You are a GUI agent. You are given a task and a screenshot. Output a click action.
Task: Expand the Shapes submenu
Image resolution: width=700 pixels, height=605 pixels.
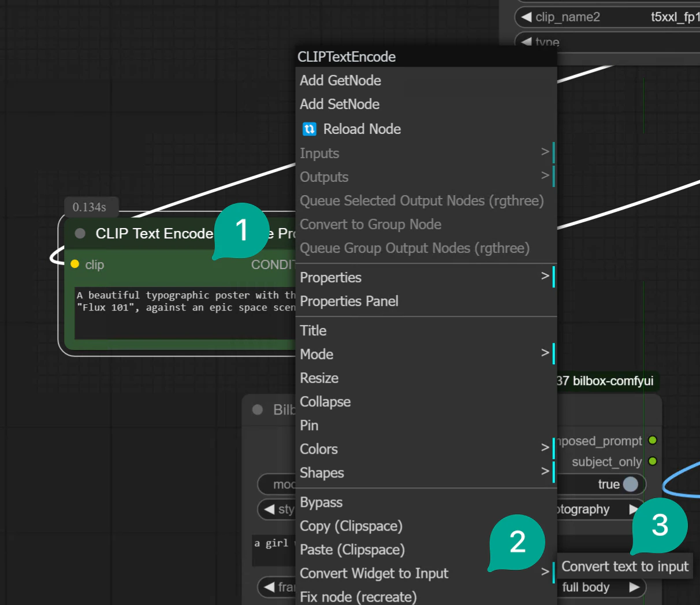pos(322,473)
